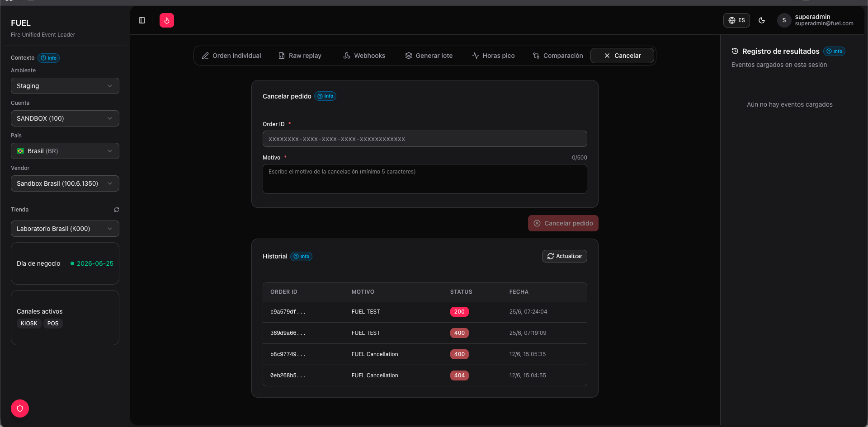Screen dimensions: 868x427
Task: Show Info badge for Registro de resultados
Action: tap(835, 51)
